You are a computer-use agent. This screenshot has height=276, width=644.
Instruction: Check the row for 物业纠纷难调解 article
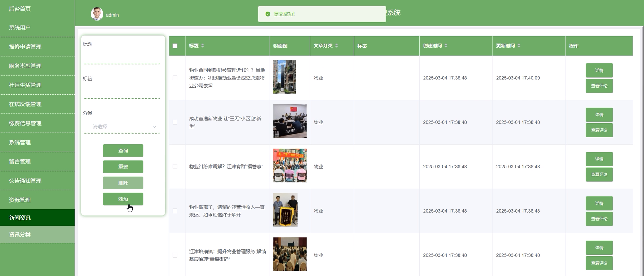coord(175,166)
